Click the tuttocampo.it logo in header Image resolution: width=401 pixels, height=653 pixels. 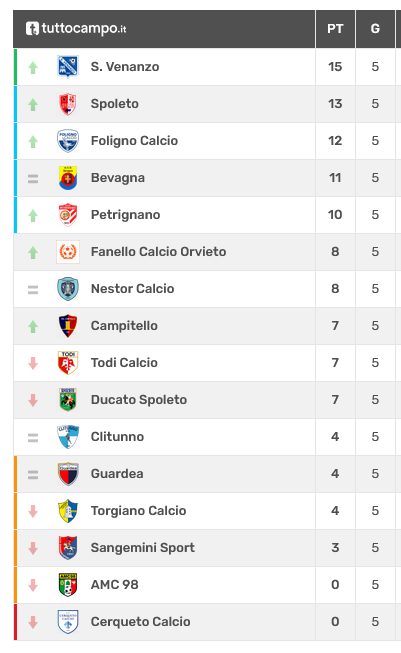tap(76, 29)
